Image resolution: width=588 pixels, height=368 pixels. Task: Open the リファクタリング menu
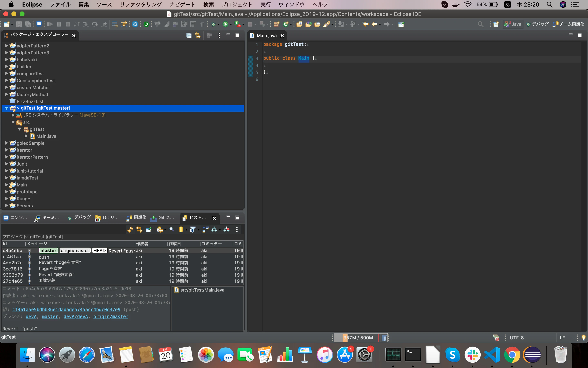tap(141, 4)
